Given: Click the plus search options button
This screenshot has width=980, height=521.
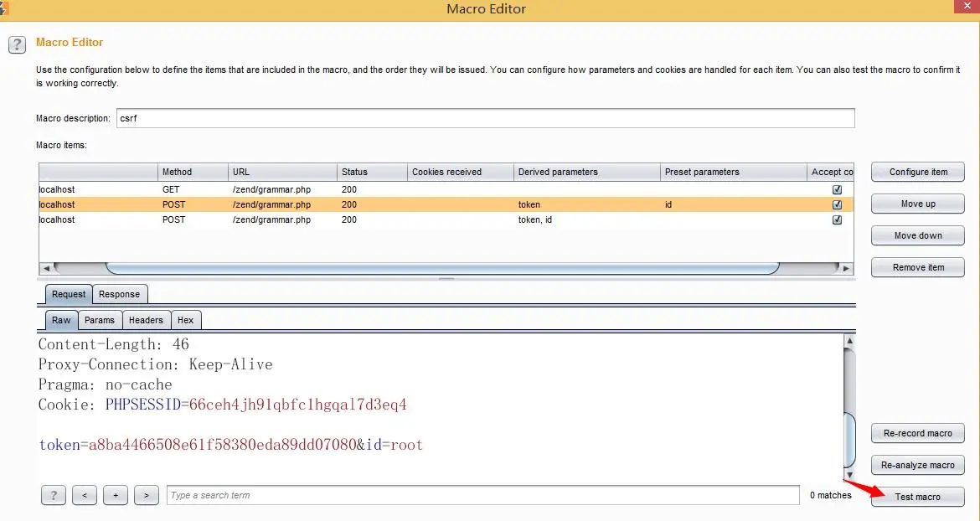Looking at the screenshot, I should (x=116, y=495).
